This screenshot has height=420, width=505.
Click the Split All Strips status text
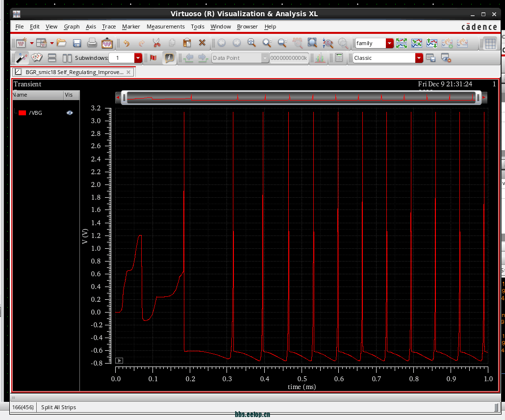pos(59,407)
